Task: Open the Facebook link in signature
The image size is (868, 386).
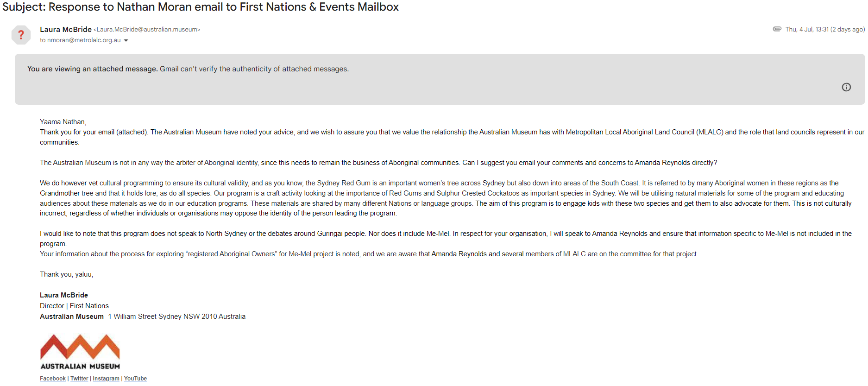Action: (x=53, y=379)
